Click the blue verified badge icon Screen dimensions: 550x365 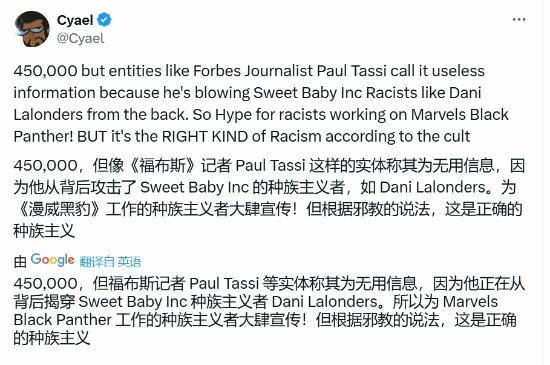click(x=104, y=20)
